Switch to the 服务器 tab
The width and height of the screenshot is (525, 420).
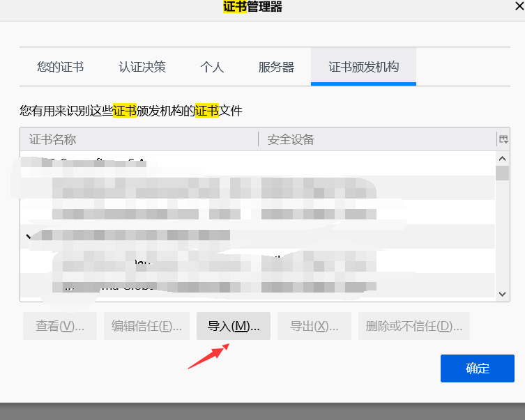276,67
